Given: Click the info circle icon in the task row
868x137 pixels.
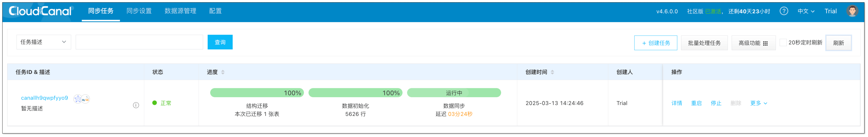Looking at the screenshot, I should click(x=136, y=105).
